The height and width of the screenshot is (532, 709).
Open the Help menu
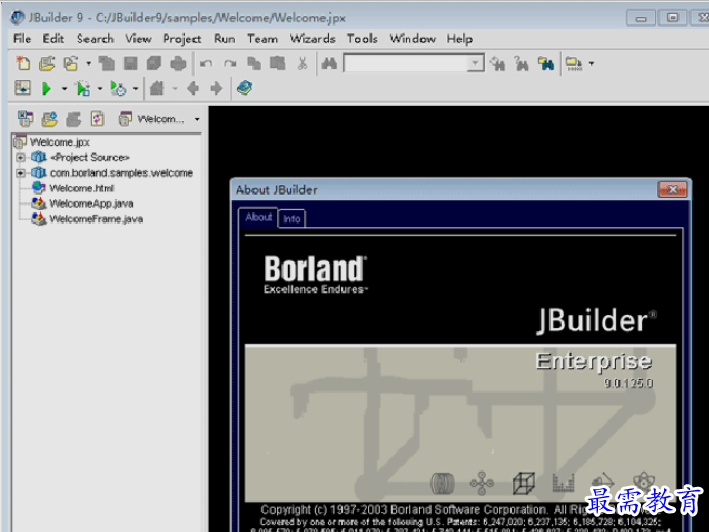(459, 39)
